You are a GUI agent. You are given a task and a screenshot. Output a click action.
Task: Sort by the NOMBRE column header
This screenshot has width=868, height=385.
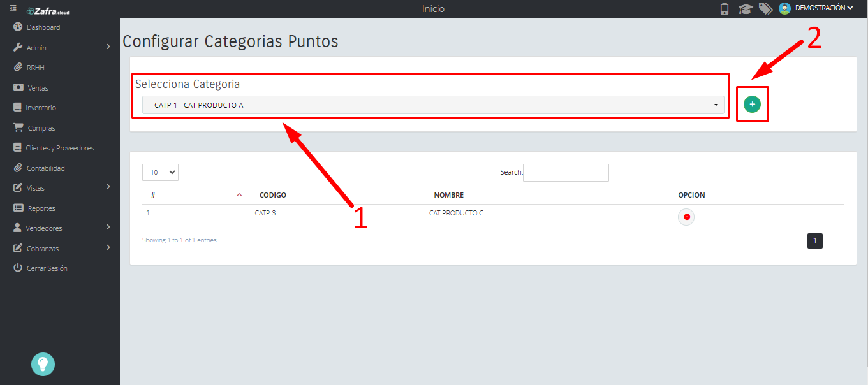coord(449,195)
